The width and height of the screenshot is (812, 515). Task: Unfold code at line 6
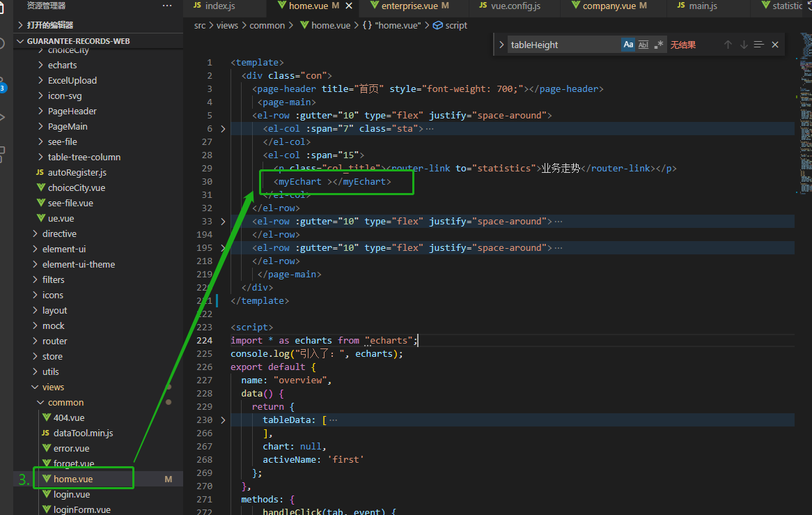[x=224, y=128]
